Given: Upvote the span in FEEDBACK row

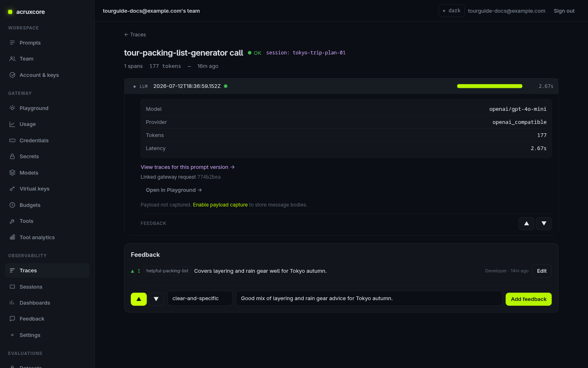Looking at the screenshot, I should (526, 224).
